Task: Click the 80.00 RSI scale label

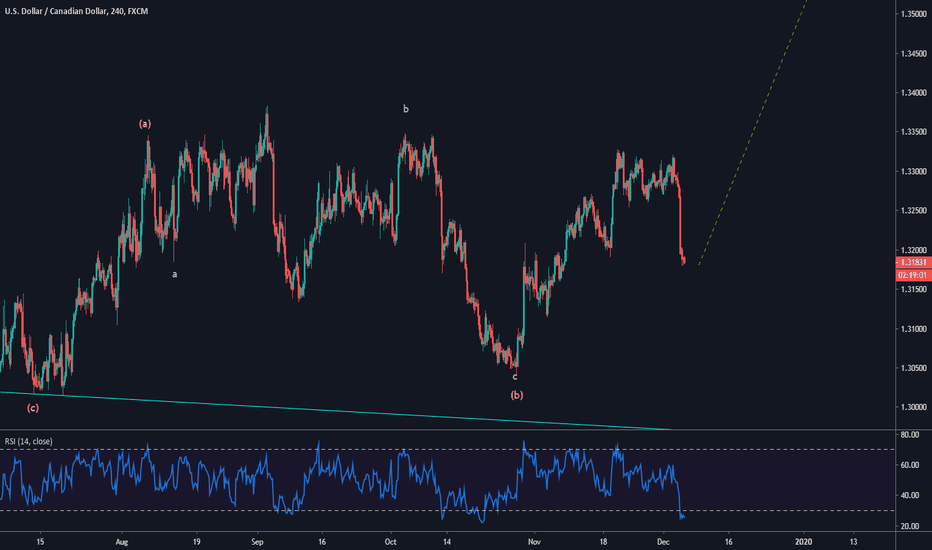Action: (x=910, y=435)
